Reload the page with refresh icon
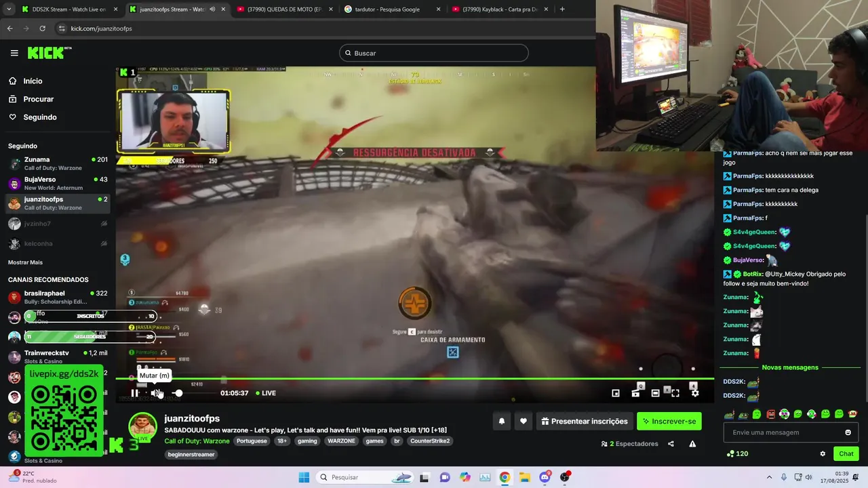 (x=42, y=28)
